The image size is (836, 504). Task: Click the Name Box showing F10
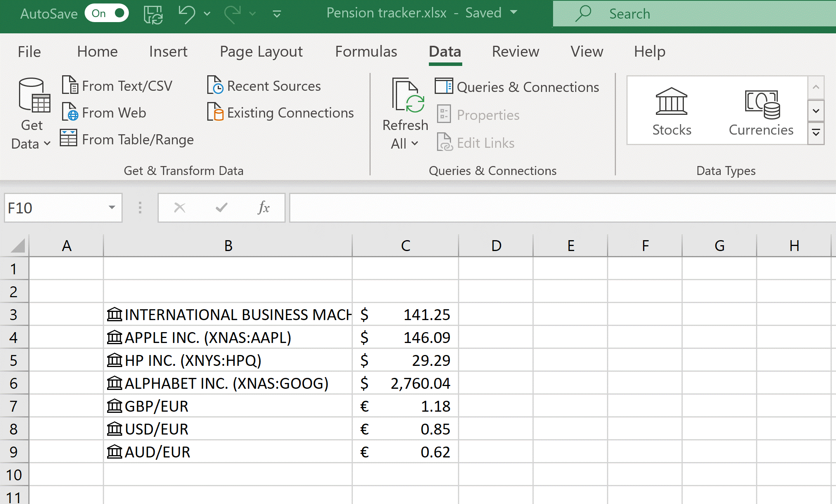click(x=55, y=208)
